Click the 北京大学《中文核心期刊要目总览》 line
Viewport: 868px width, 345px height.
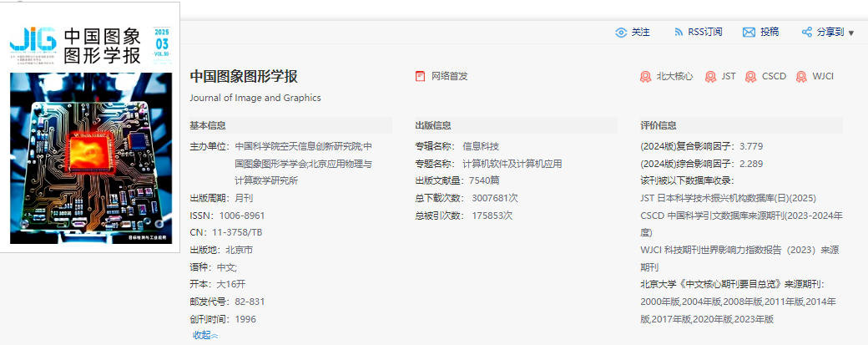coord(733,284)
